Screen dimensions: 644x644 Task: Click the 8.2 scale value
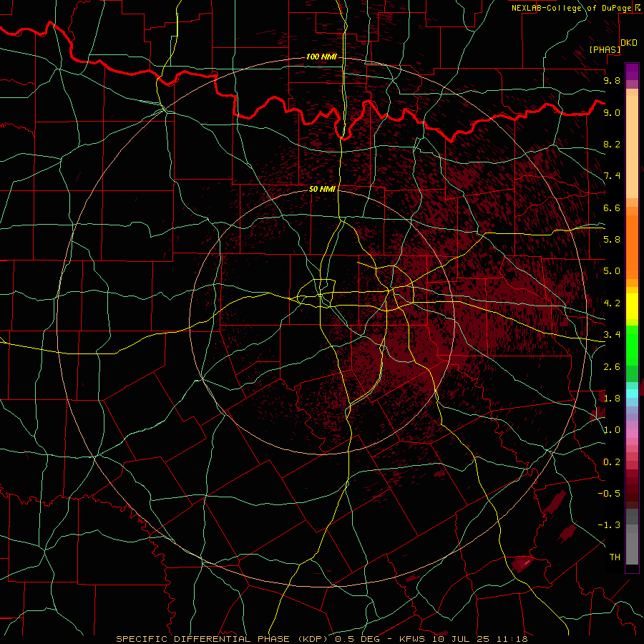pos(612,144)
